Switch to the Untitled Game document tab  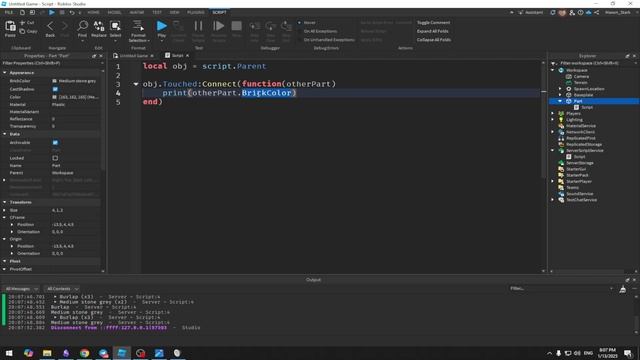[x=134, y=56]
